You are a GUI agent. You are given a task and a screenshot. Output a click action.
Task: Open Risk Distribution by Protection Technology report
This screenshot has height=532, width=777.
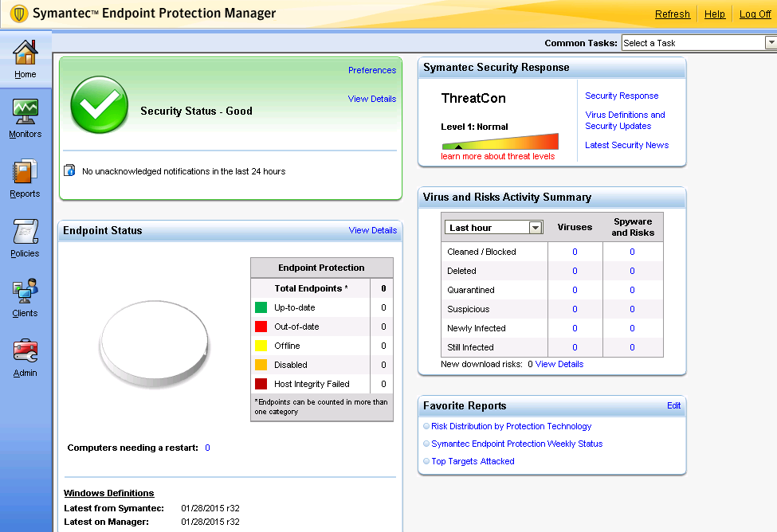click(511, 426)
